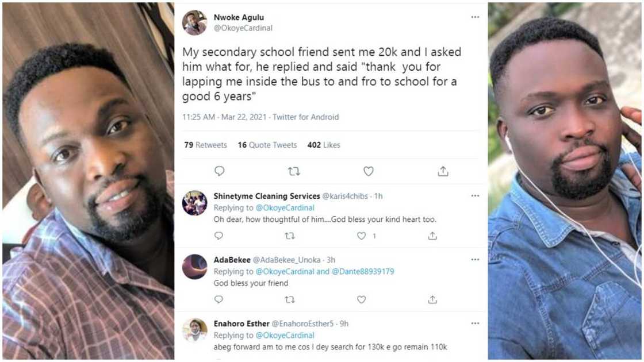The height and width of the screenshot is (362, 644).
Task: Like the main tweet by Nwoke Agulu
Action: (369, 171)
